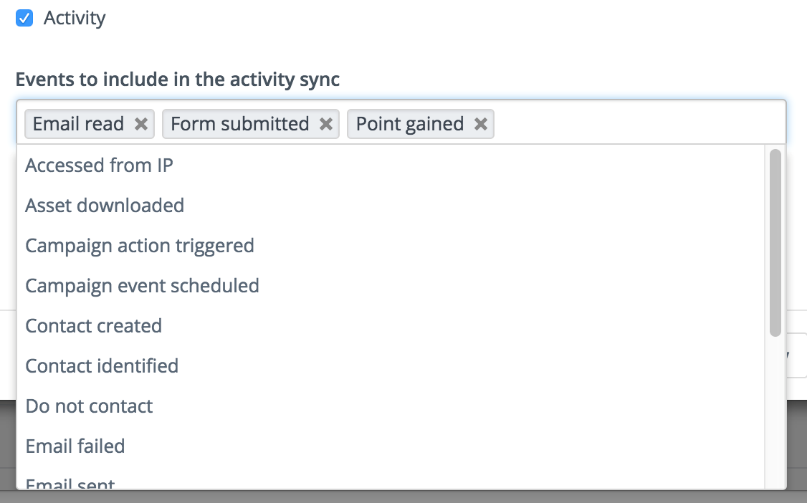This screenshot has width=807, height=503.
Task: Click empty area of events input field
Action: pos(640,124)
